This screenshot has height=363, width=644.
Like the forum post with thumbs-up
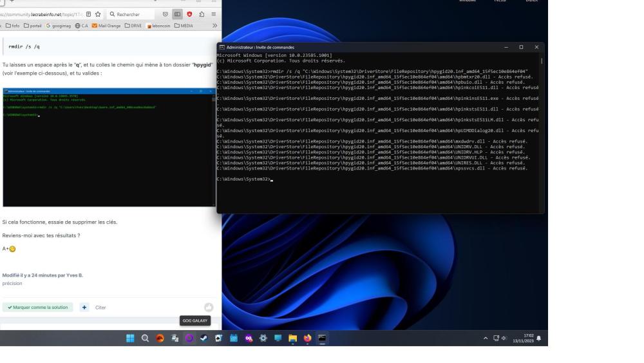pos(209,308)
